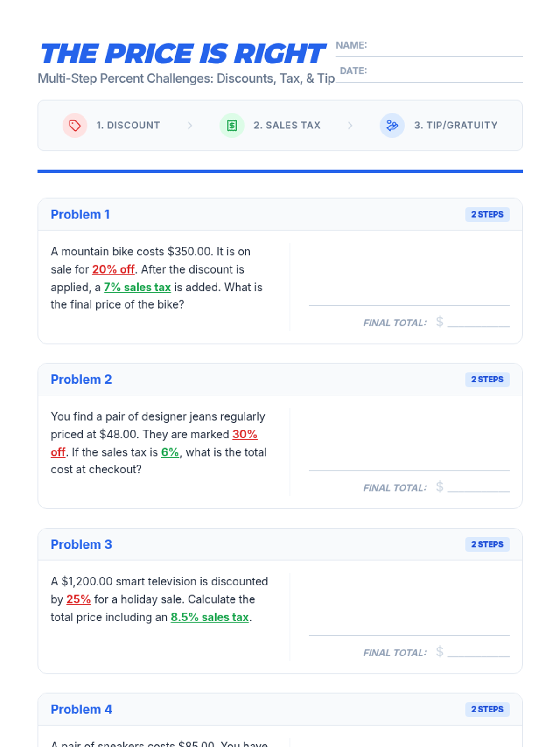The image size is (560, 747).
Task: Click the 25% discount underlined text
Action: pyautogui.click(x=78, y=599)
